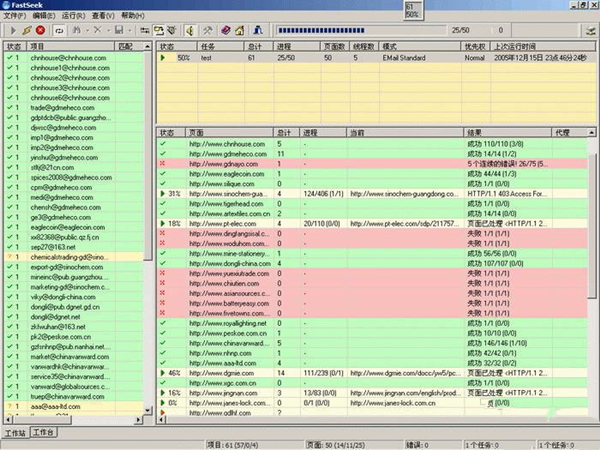Switch to the 工作台 tab
Screen dimensions: 600x450
[x=43, y=435]
